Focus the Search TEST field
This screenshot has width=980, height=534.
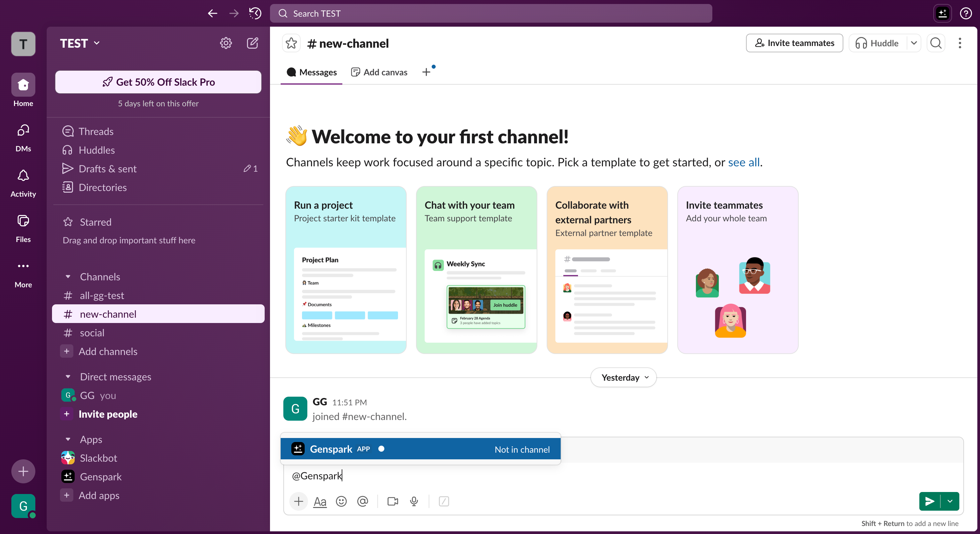(x=491, y=13)
